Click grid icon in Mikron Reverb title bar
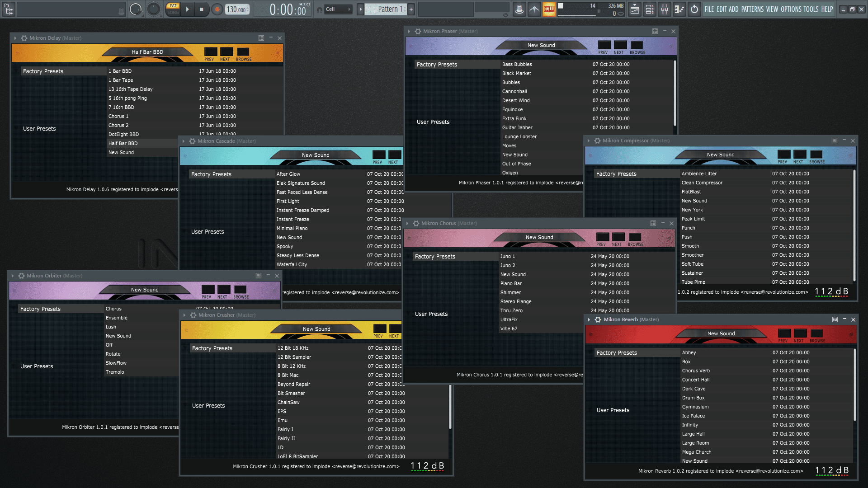868x488 pixels. click(835, 320)
